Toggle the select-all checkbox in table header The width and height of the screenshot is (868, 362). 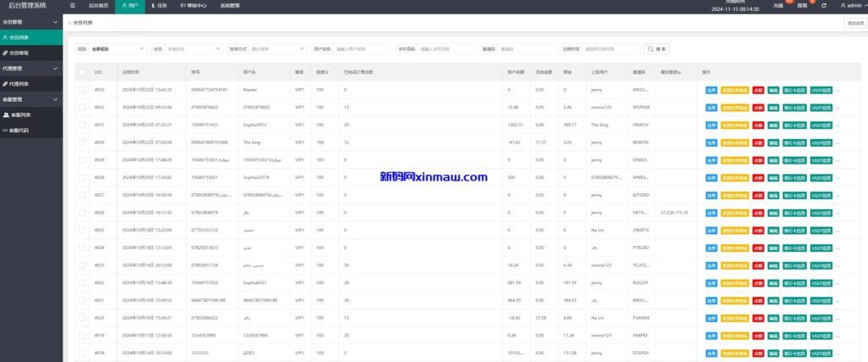click(x=82, y=73)
